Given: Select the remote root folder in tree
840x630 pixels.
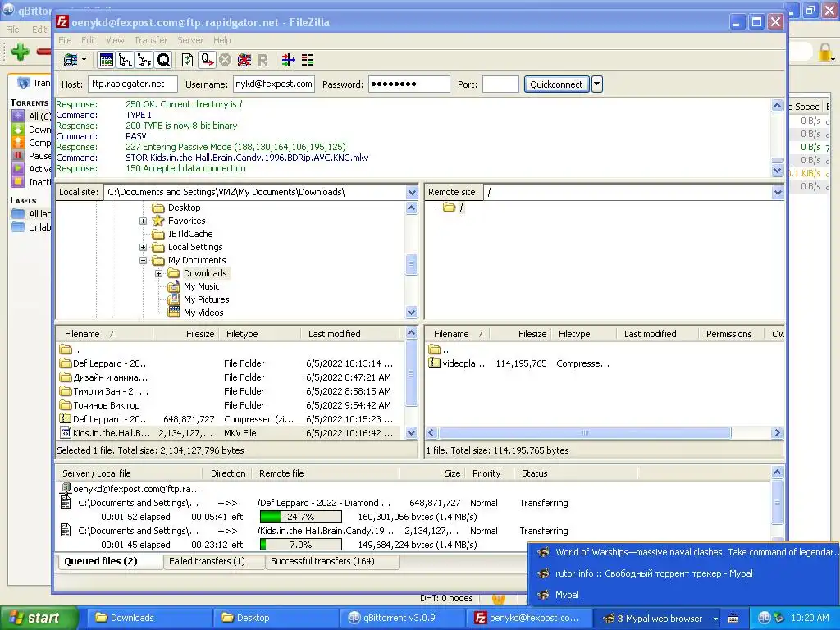Looking at the screenshot, I should 454,208.
